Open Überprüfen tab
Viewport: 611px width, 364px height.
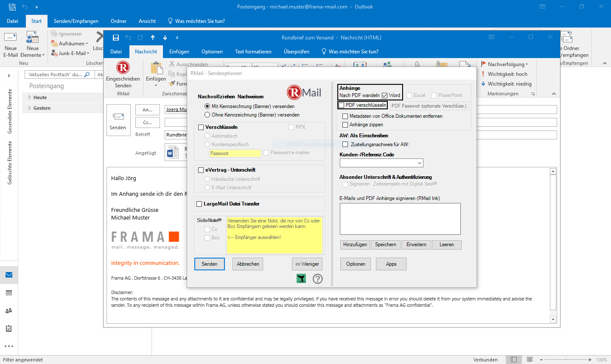point(297,52)
